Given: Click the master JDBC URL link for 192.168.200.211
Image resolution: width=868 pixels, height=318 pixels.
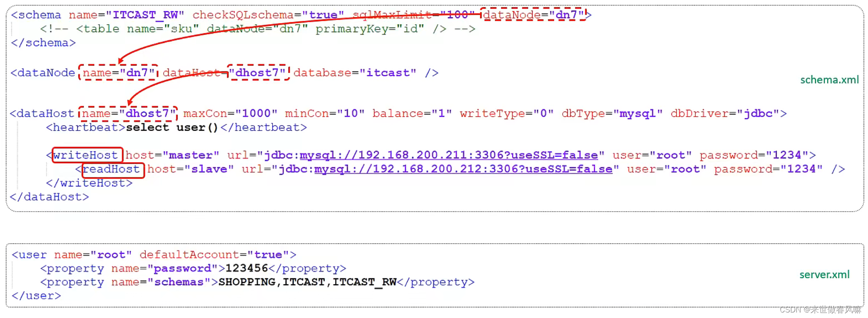Looking at the screenshot, I should tap(448, 155).
